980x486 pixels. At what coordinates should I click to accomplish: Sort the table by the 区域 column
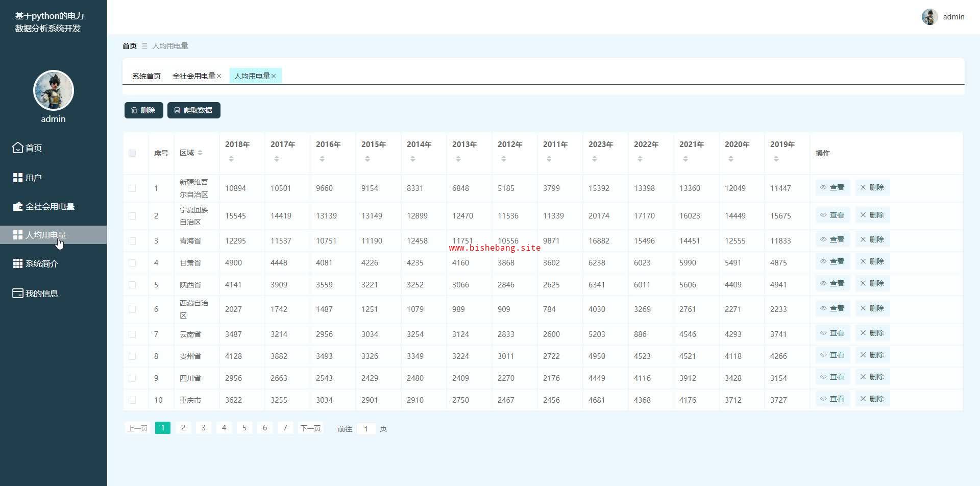[x=200, y=153]
